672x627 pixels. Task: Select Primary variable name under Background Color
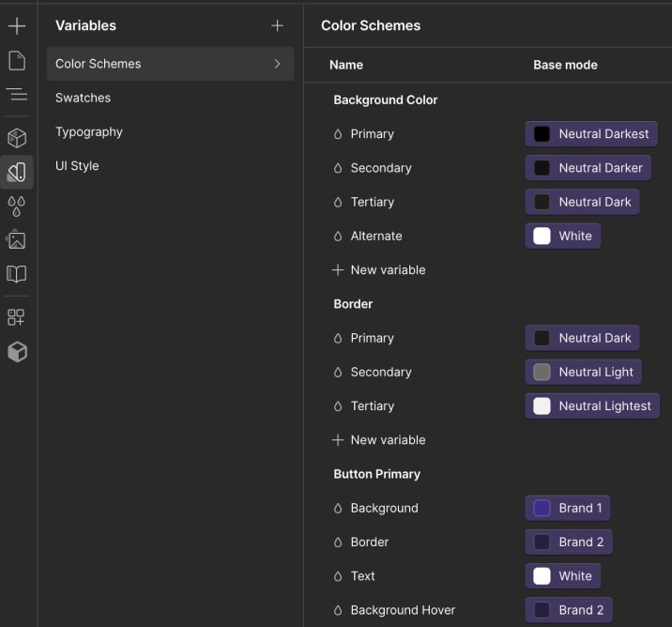[372, 134]
